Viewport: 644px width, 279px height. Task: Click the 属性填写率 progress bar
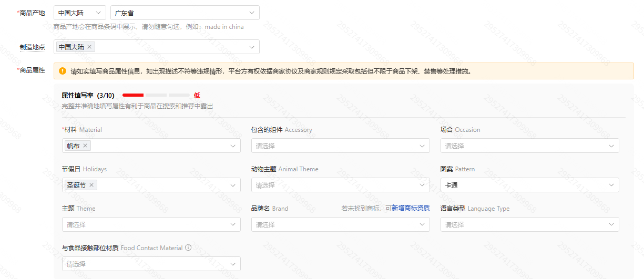(156, 95)
